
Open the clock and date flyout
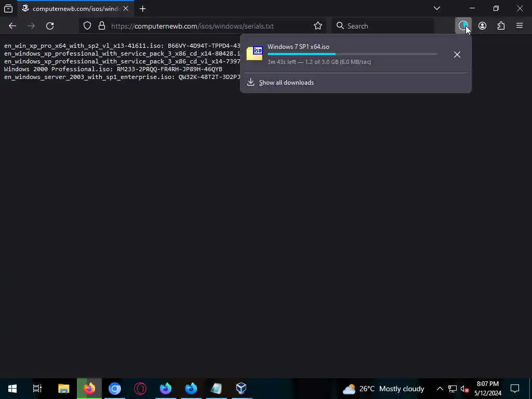[487, 389]
